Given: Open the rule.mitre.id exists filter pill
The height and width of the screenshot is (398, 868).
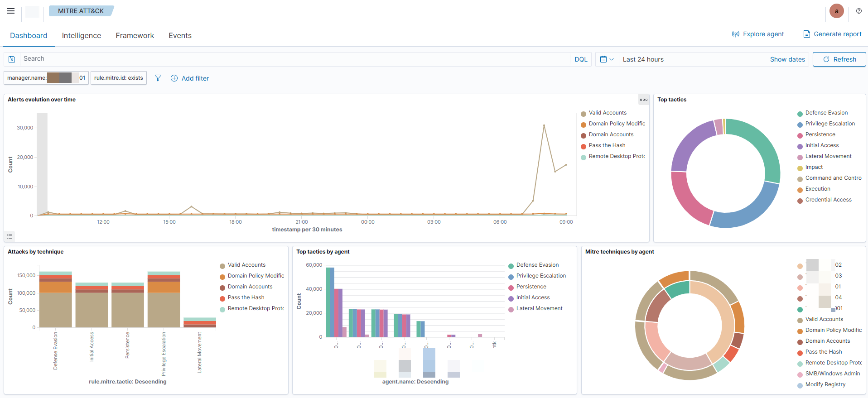Looking at the screenshot, I should (119, 78).
